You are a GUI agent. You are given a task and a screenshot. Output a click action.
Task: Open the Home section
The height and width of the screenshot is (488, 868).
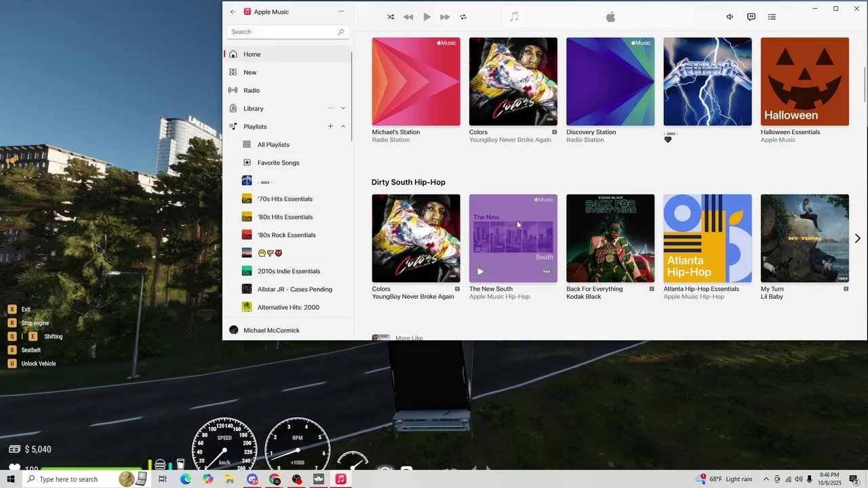(288, 54)
